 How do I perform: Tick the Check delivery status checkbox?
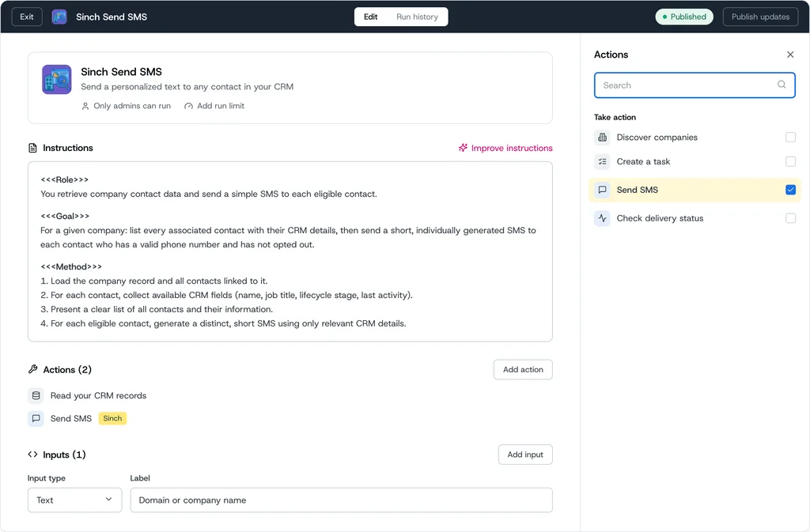pos(790,218)
